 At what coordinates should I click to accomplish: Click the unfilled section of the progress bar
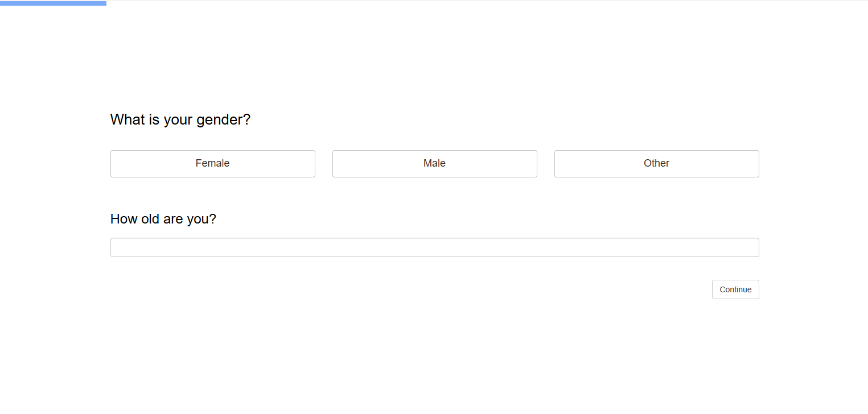coord(455,2)
